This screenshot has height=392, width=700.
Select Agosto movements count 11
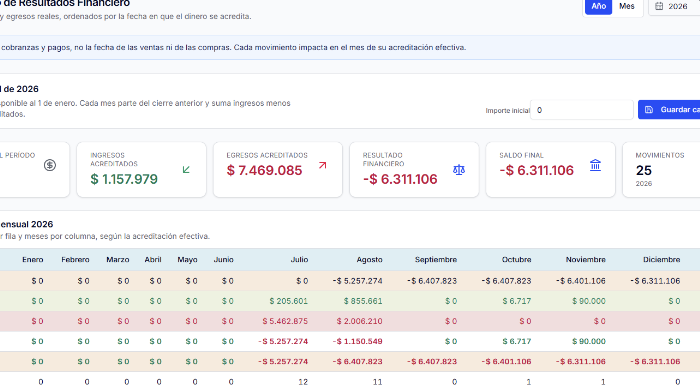coord(378,382)
